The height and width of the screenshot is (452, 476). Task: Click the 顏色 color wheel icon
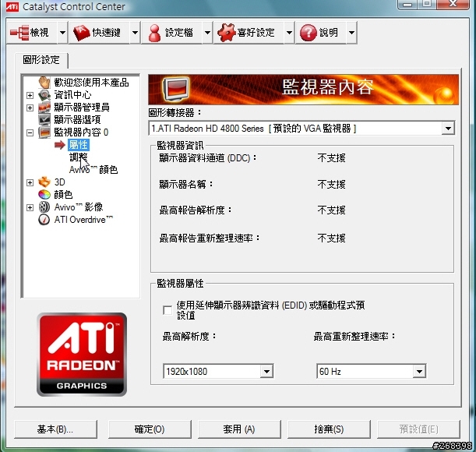coord(44,194)
